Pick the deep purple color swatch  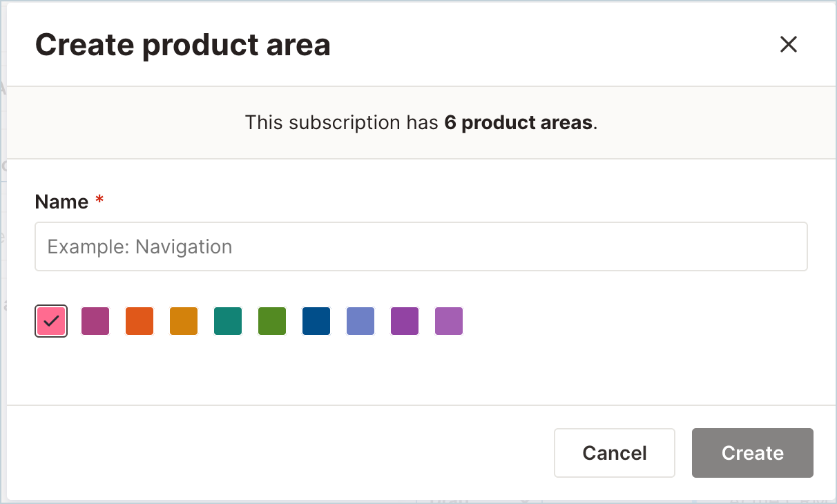[405, 321]
